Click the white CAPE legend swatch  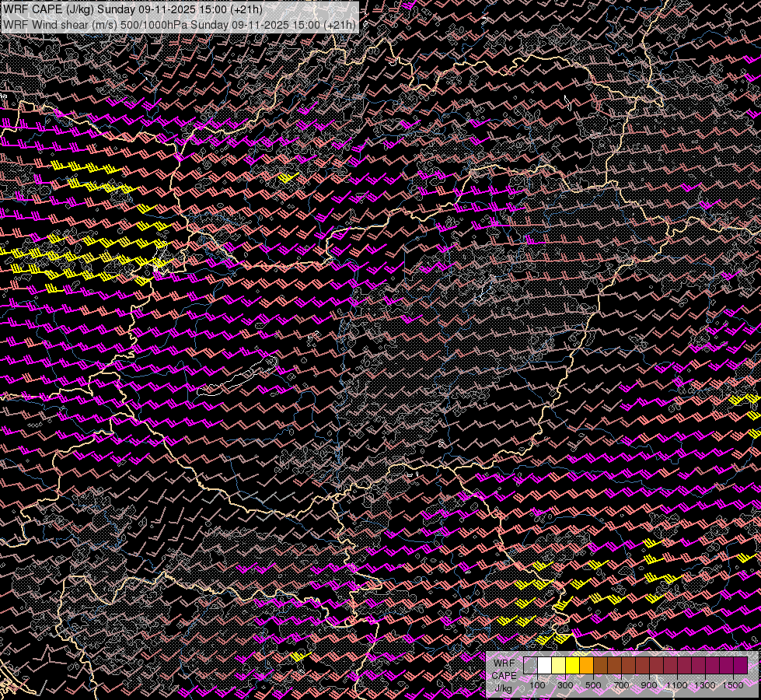tap(545, 666)
